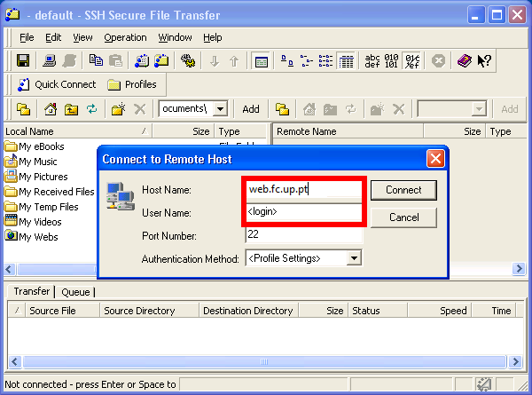Click the Download down arrow icon
532x395 pixels.
click(x=214, y=61)
